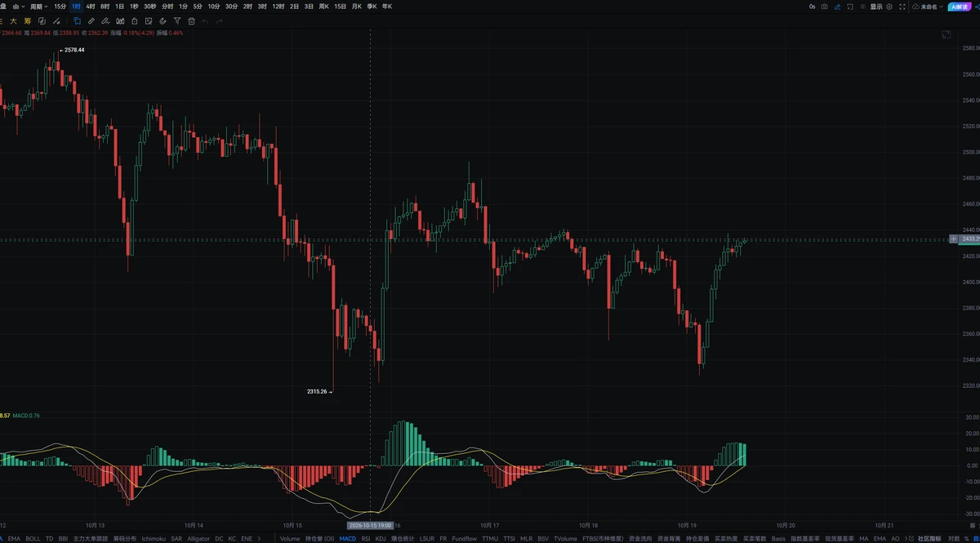This screenshot has height=543, width=980.
Task: Select the 1日 timeframe
Action: click(x=120, y=7)
